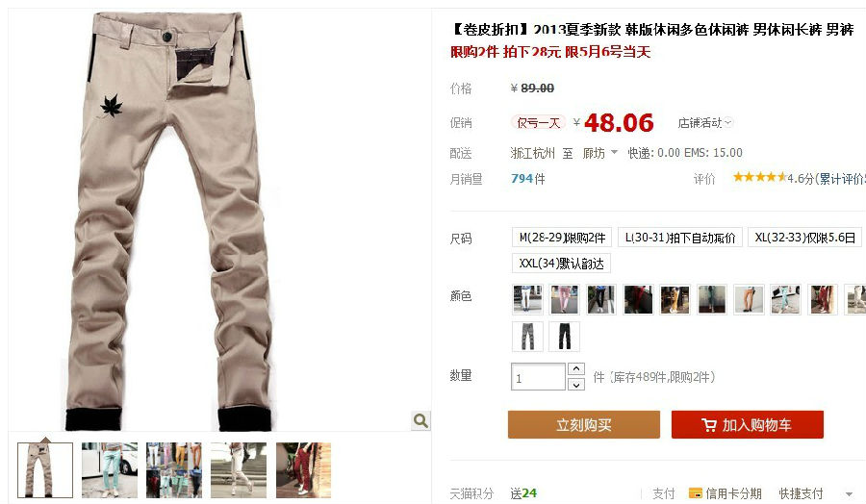Click the 加入购物车 button
The image size is (866, 504).
coord(748,424)
